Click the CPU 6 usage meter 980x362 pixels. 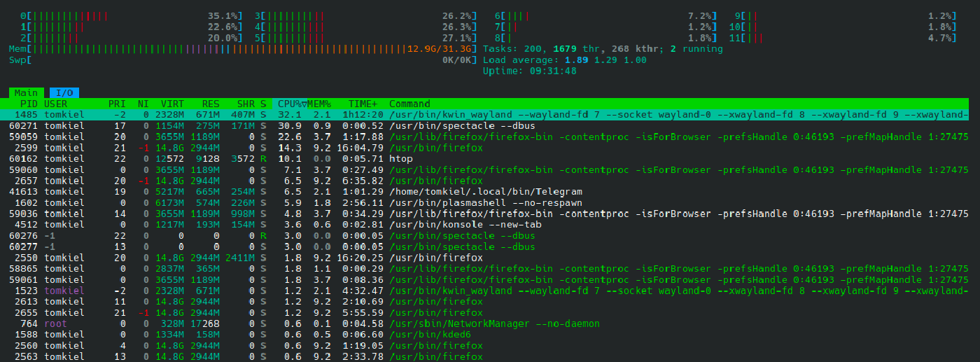click(605, 15)
